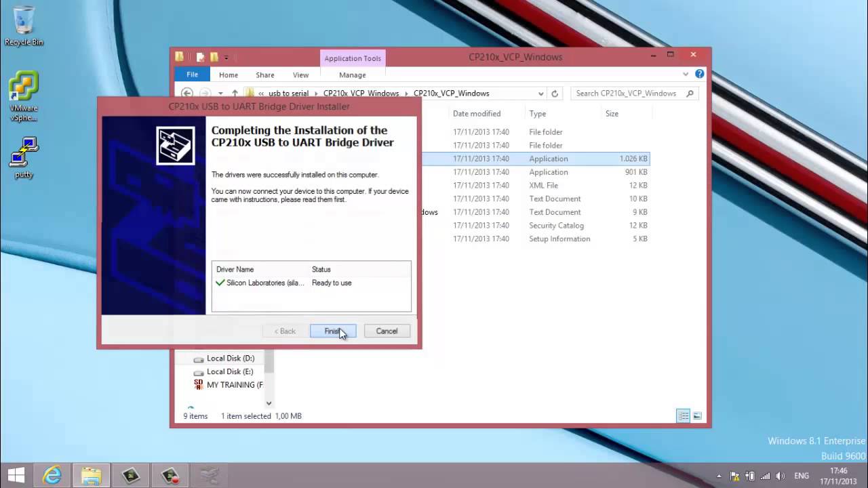
Task: Sort files by Size column
Action: pyautogui.click(x=612, y=114)
